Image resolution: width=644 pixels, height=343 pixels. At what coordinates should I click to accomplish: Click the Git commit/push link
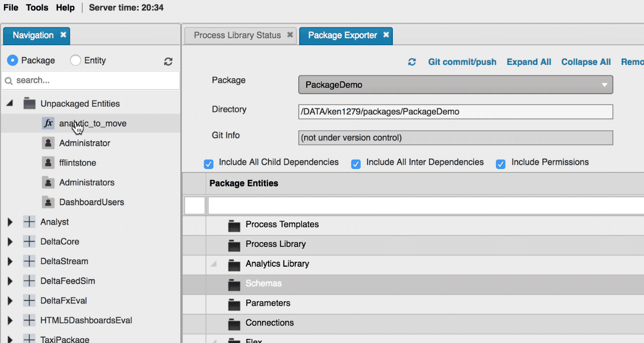tap(462, 62)
